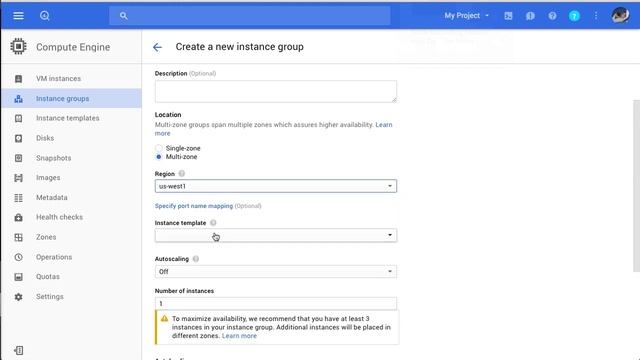Open the feedback icon in header
Screen dimensions: 640x360
click(x=530, y=16)
